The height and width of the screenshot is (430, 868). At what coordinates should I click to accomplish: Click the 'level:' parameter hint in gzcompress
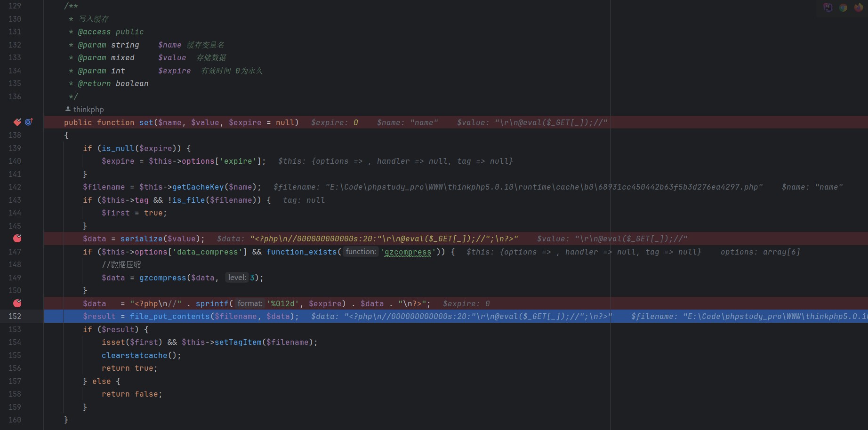coord(237,278)
